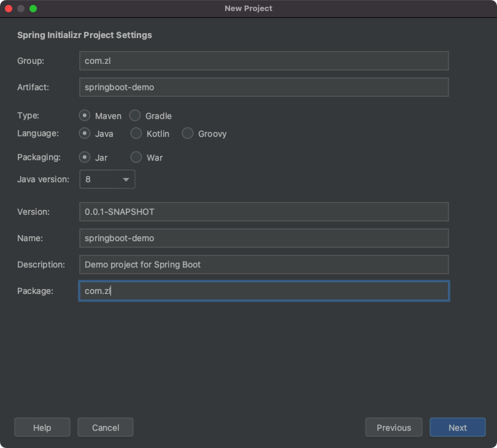Choose Gradle as project type

[135, 116]
